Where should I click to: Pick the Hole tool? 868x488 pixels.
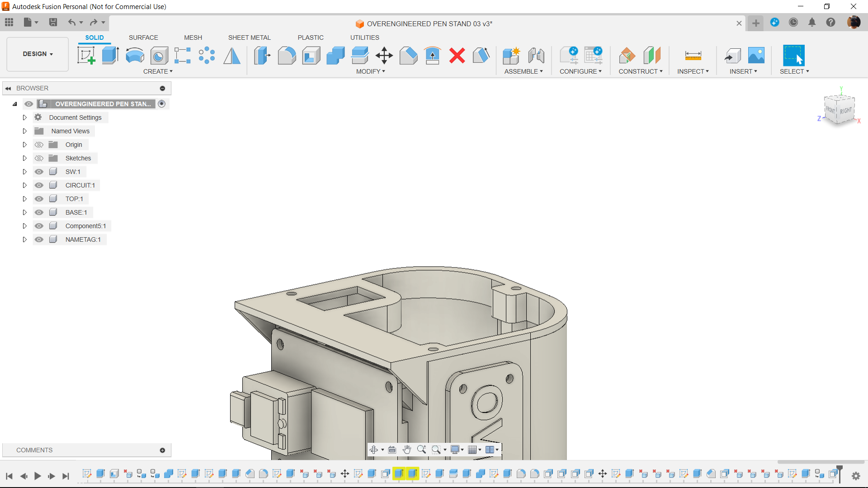point(159,56)
